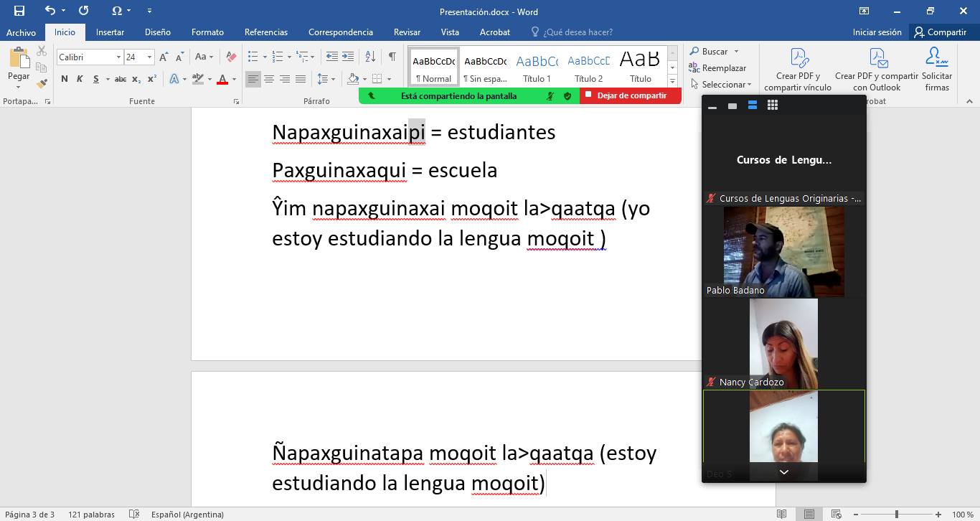980x521 pixels.
Task: Clear all formatting with the eraser icon
Action: (230, 57)
